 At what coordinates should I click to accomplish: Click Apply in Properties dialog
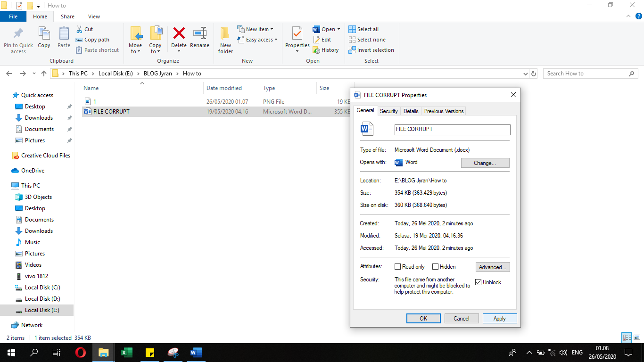point(500,319)
